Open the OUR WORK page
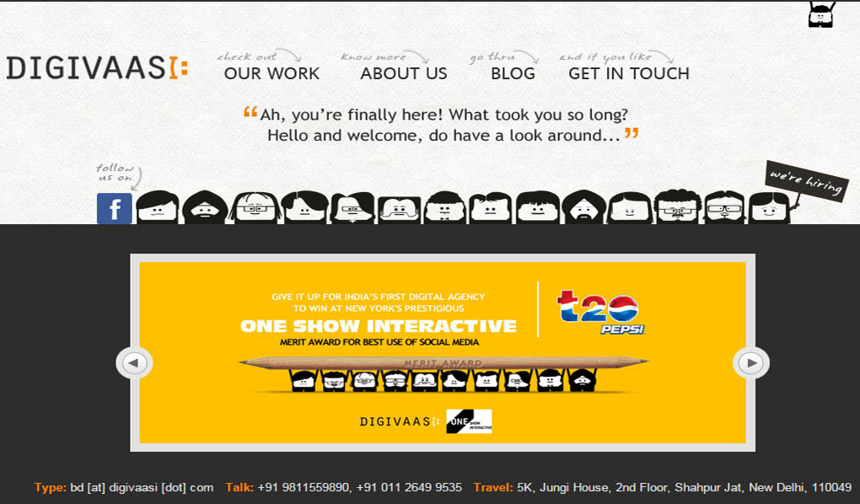Image resolution: width=860 pixels, height=504 pixels. pos(271,73)
